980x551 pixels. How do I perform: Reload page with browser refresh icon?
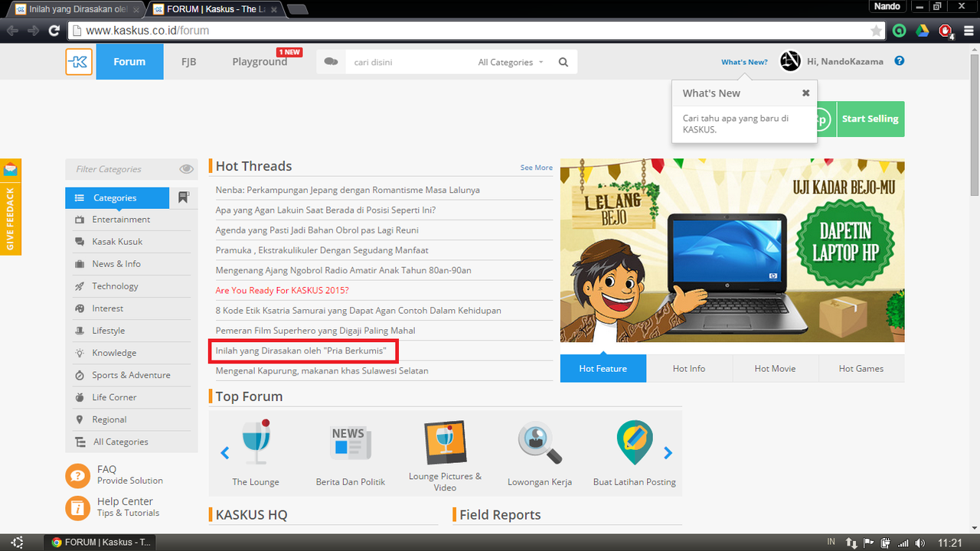point(54,31)
